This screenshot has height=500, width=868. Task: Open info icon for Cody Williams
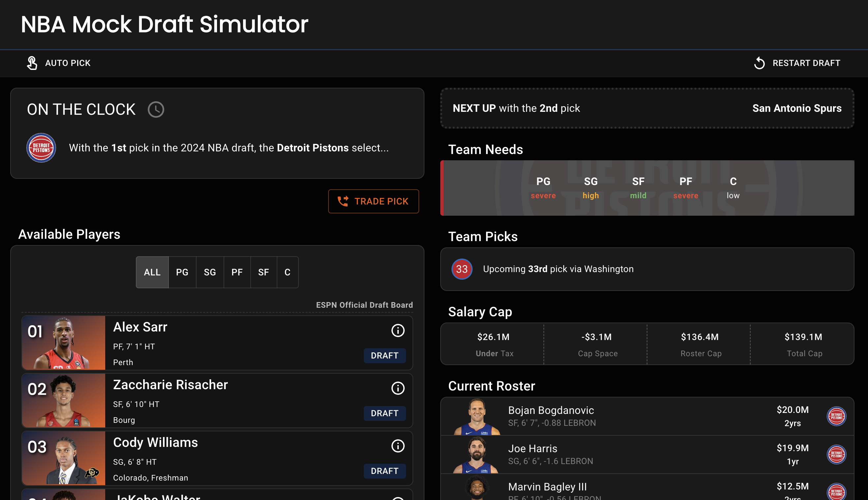pyautogui.click(x=398, y=446)
